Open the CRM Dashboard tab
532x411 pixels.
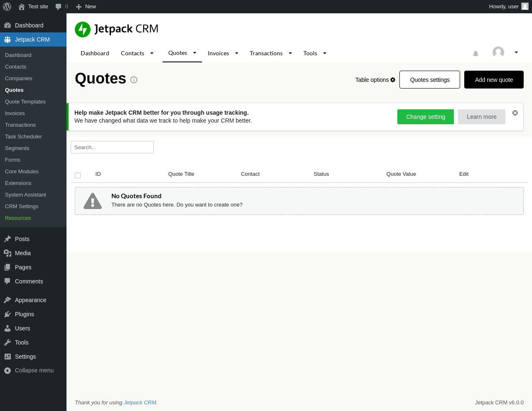tap(95, 53)
